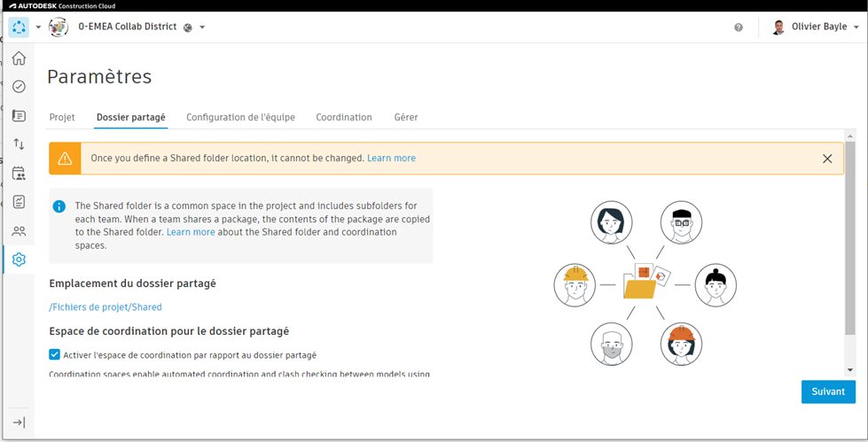Click Espace de coordination pour le dossier partagé
The height and width of the screenshot is (442, 868).
pyautogui.click(x=168, y=331)
